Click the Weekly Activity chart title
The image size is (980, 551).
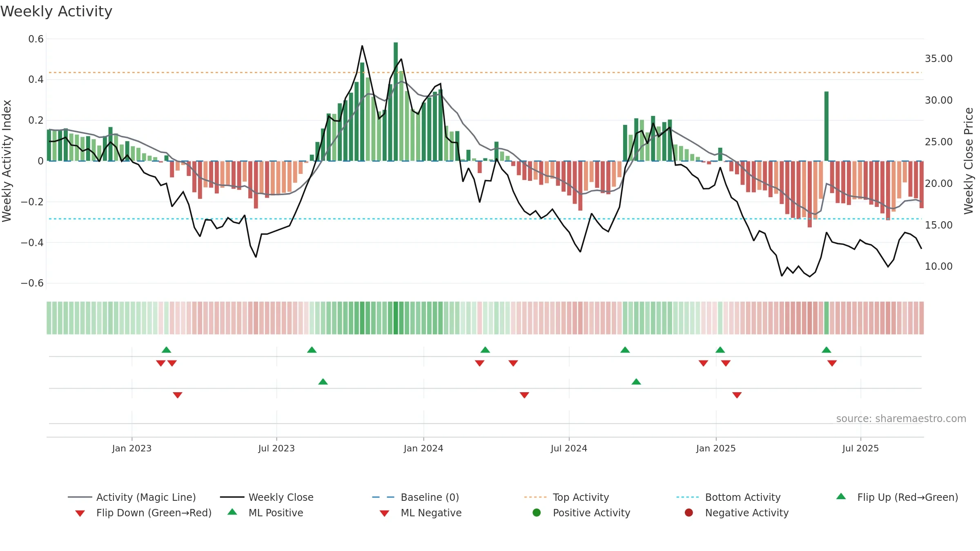point(56,11)
